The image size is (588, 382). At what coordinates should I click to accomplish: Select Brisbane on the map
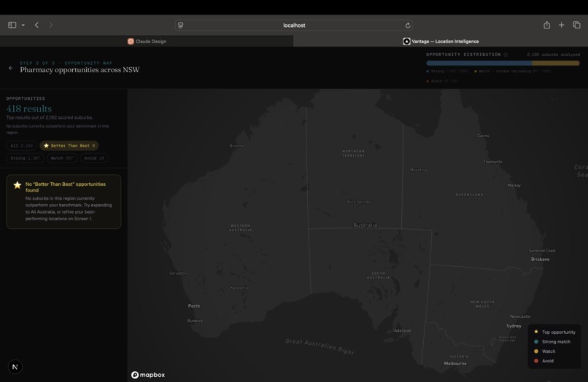540,259
